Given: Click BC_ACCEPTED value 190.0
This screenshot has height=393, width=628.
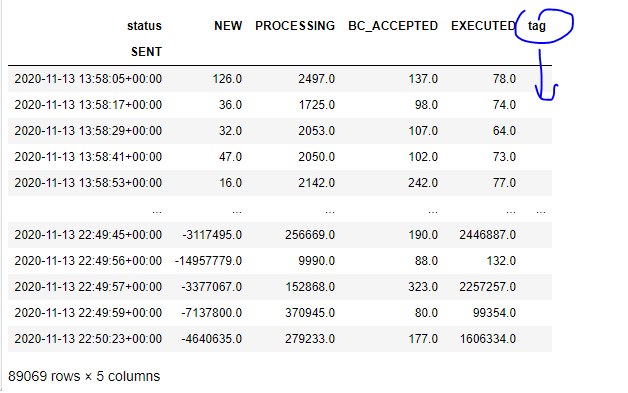Looking at the screenshot, I should click(423, 234).
